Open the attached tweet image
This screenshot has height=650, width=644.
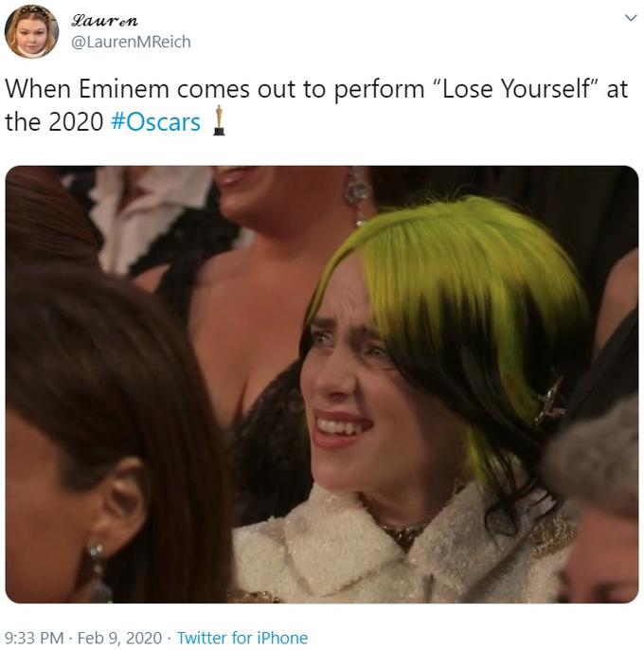[x=322, y=385]
